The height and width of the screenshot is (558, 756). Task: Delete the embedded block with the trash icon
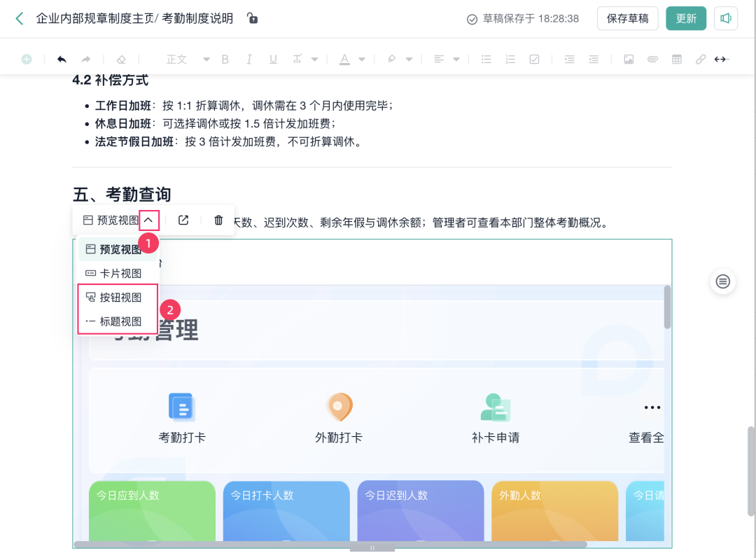(x=218, y=221)
